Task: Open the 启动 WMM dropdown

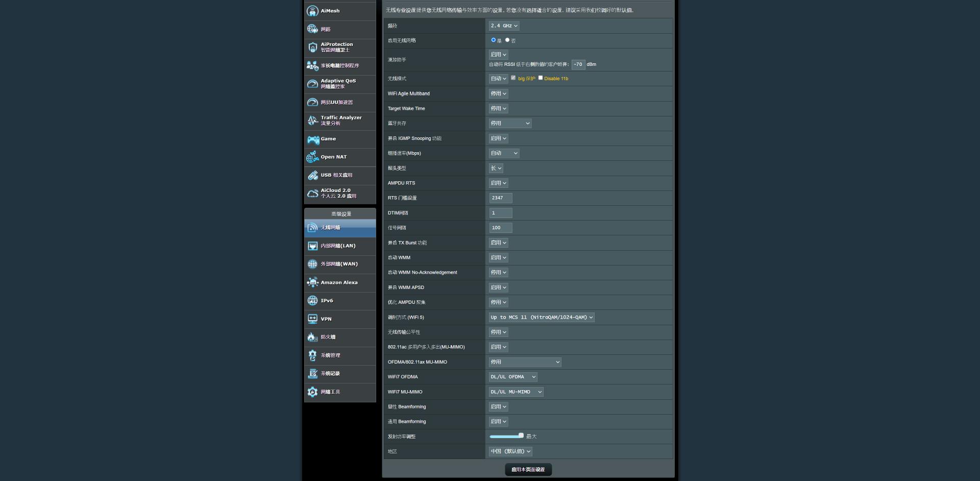Action: pos(499,258)
